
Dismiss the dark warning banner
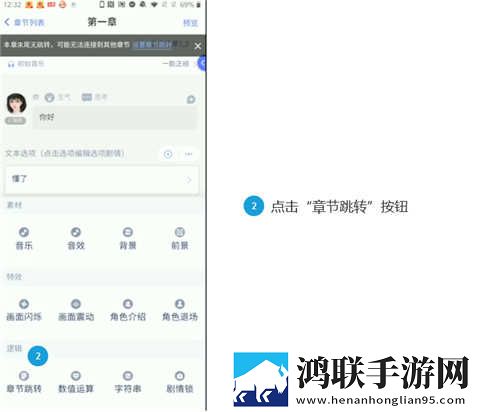pyautogui.click(x=198, y=46)
